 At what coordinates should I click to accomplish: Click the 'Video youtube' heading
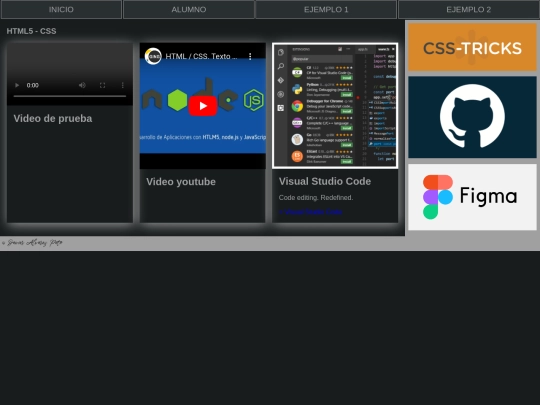[x=181, y=181]
